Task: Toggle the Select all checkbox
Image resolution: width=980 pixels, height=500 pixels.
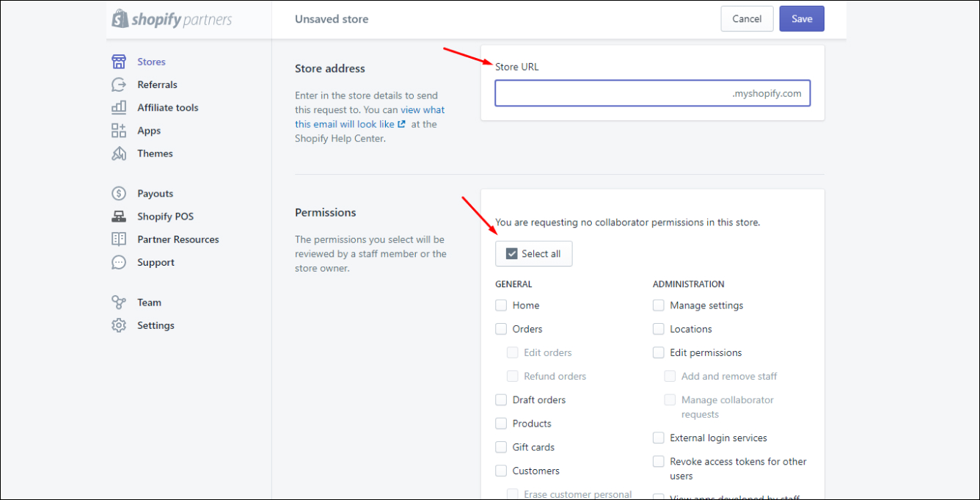Action: pos(512,254)
